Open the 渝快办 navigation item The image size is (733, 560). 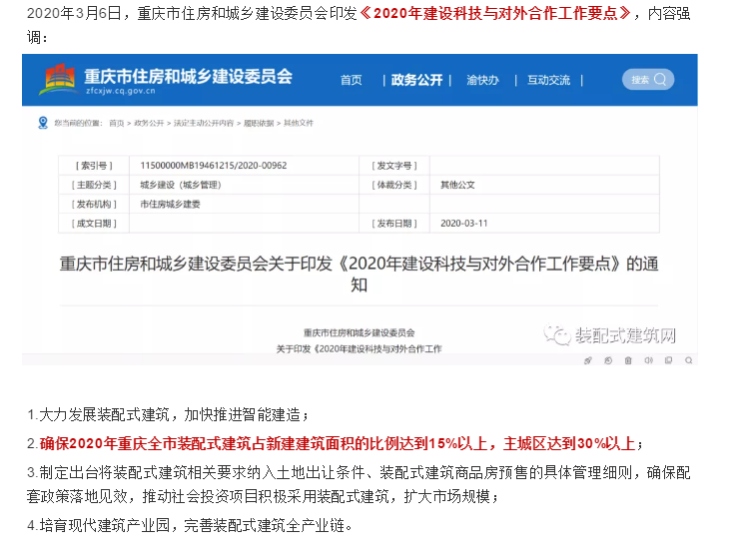coord(482,80)
